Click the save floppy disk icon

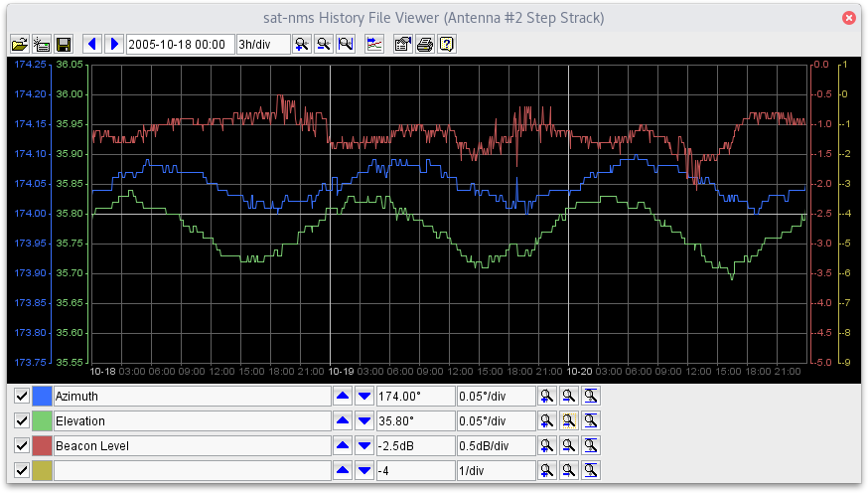point(64,44)
